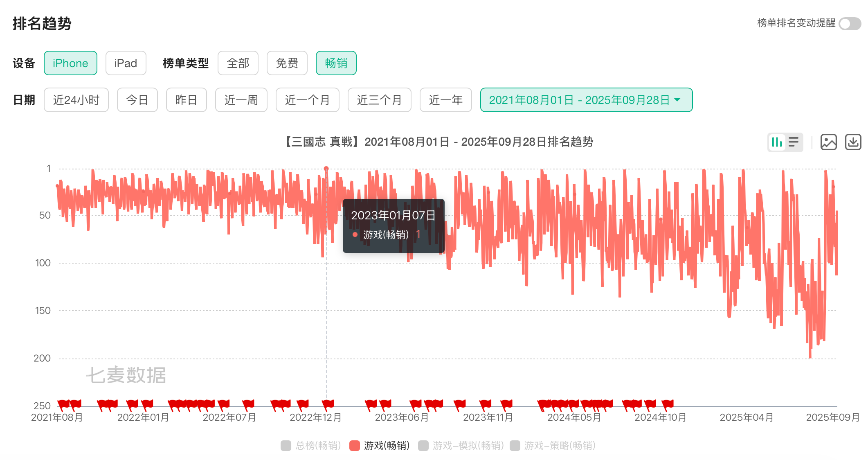The width and height of the screenshot is (868, 460).
Task: Choose the 近24小时 date filter
Action: [76, 100]
